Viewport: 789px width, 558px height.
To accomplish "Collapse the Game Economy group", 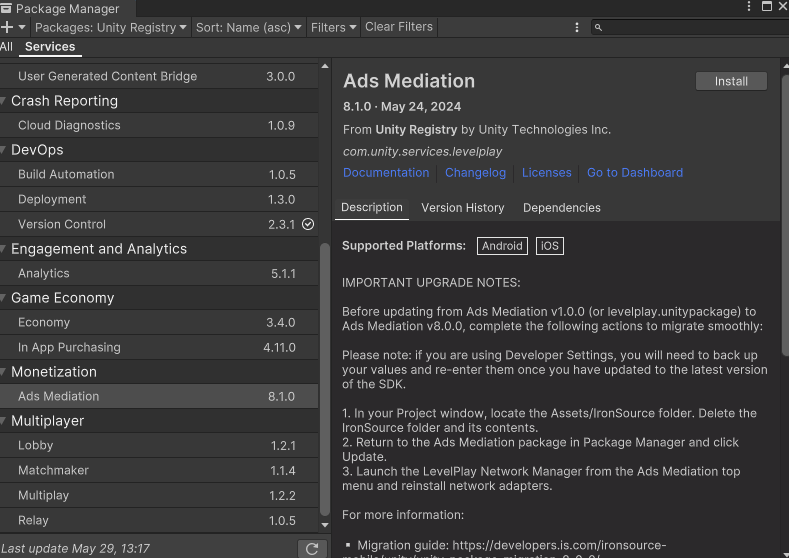I will [x=3, y=298].
